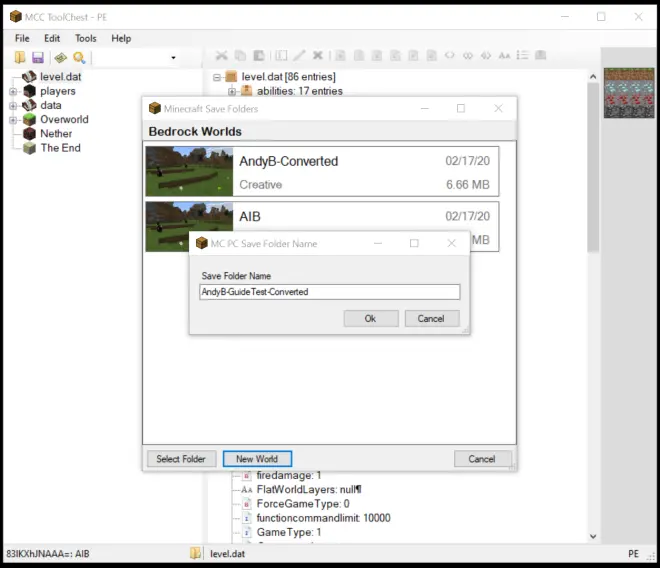This screenshot has height=568, width=660.
Task: Select the Overworld tree node
Action: 64,120
